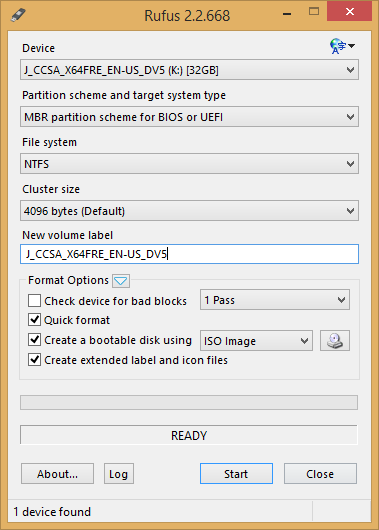Click the Start button
379x530 pixels.
click(x=236, y=474)
